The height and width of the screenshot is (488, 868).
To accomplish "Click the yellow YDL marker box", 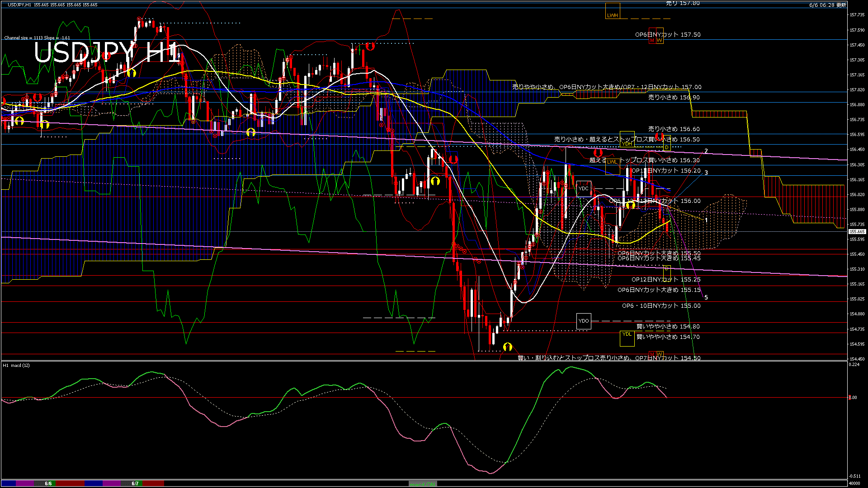I will click(x=627, y=338).
